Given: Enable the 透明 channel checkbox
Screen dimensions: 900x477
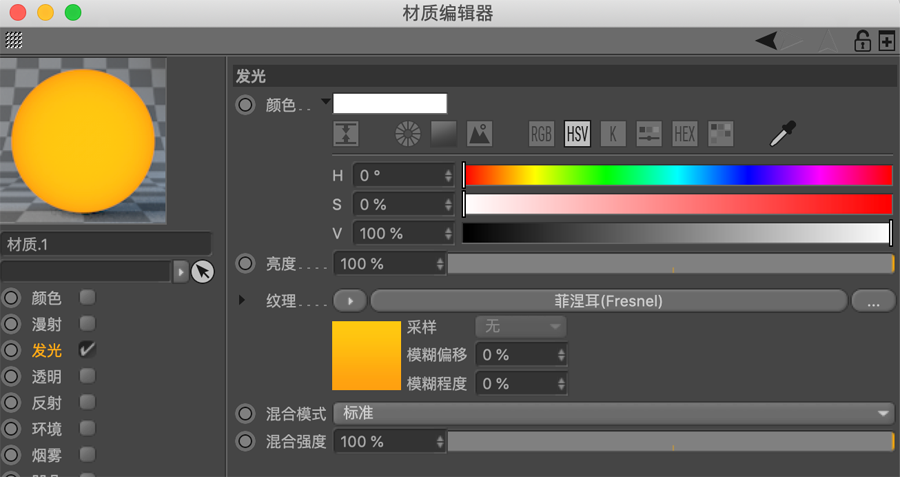Looking at the screenshot, I should (88, 376).
